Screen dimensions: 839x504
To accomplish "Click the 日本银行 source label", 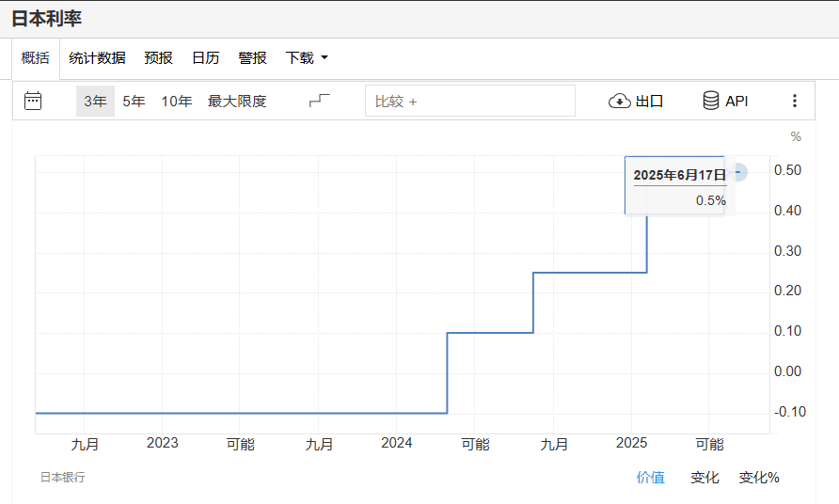I will (63, 478).
